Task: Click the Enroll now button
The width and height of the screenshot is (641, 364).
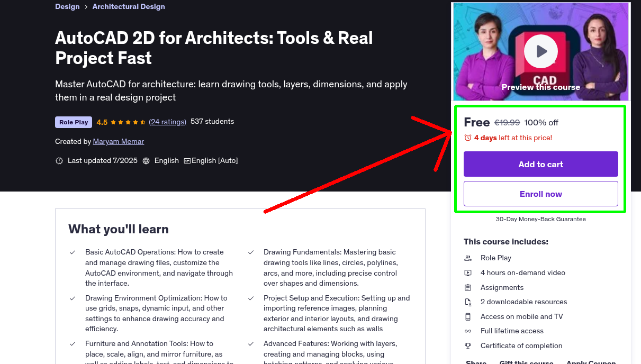Action: tap(541, 194)
